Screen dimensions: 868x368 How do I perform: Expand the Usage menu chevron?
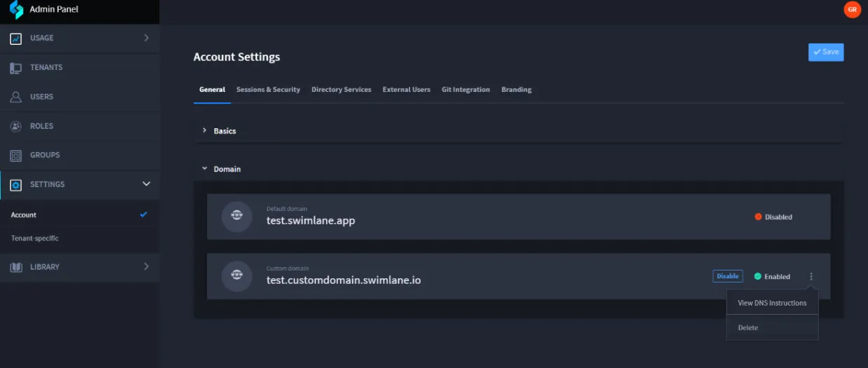click(146, 38)
